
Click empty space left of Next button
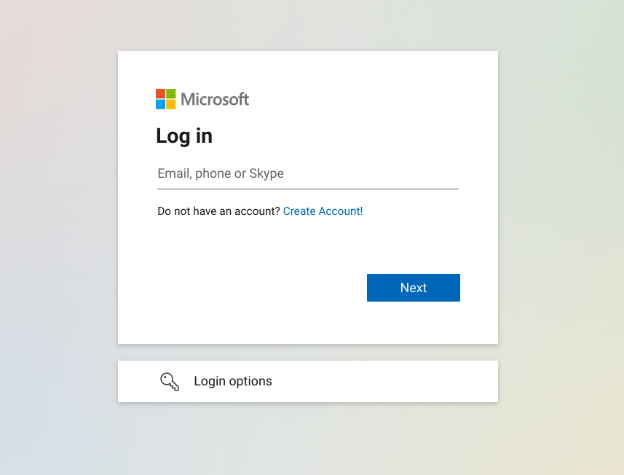point(260,288)
